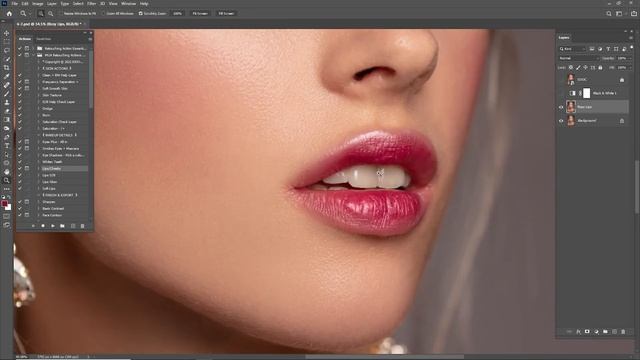Open search icon at top right
Viewport: 640px width, 360px height.
(x=609, y=13)
